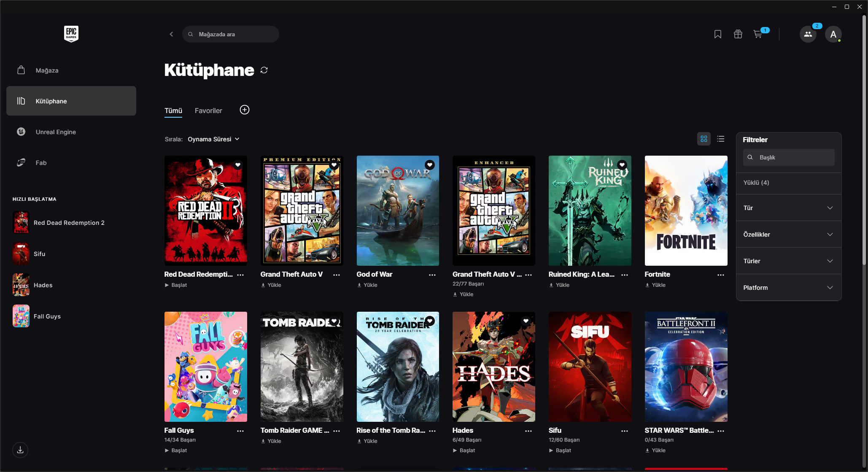The image size is (868, 472).
Task: Toggle favorite heart on Red Dead Redemption 2
Action: (238, 165)
